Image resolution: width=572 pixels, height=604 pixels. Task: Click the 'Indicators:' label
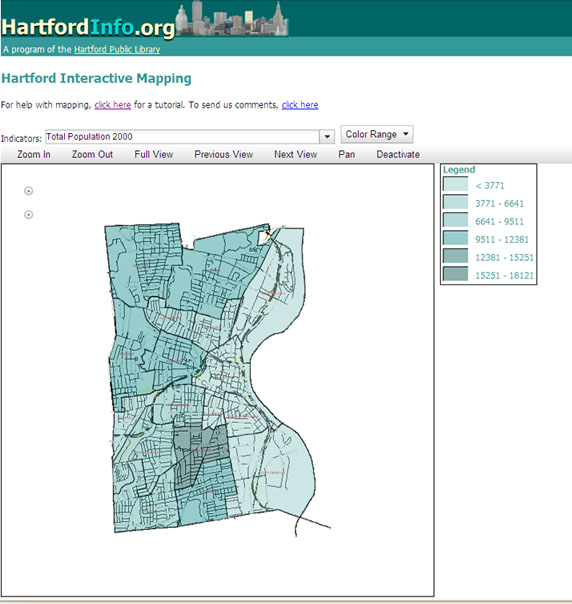21,138
